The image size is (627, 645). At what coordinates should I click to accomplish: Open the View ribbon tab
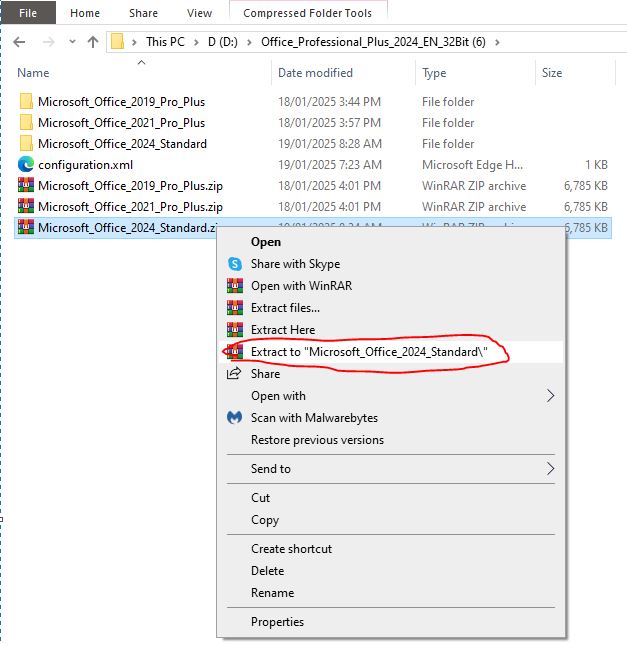tap(199, 13)
